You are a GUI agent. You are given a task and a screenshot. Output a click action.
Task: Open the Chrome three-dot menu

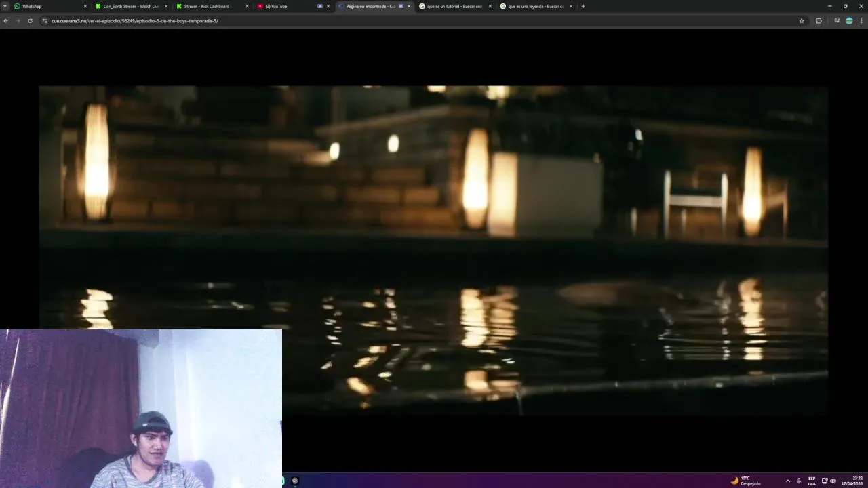coord(862,21)
